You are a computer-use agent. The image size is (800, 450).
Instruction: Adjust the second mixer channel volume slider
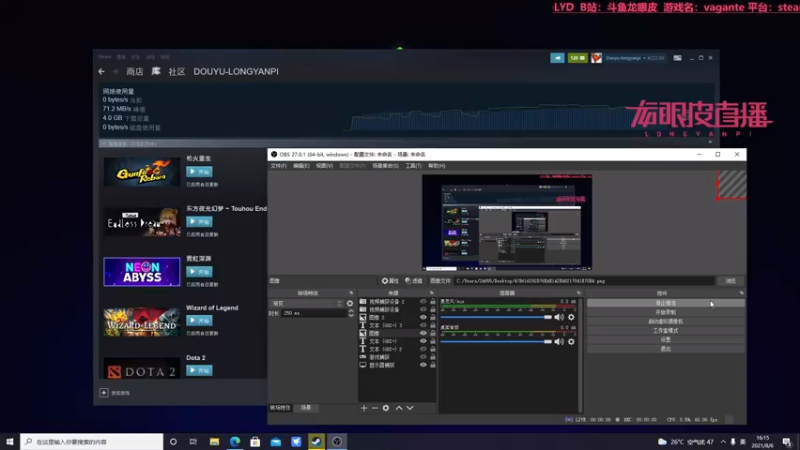click(496, 341)
